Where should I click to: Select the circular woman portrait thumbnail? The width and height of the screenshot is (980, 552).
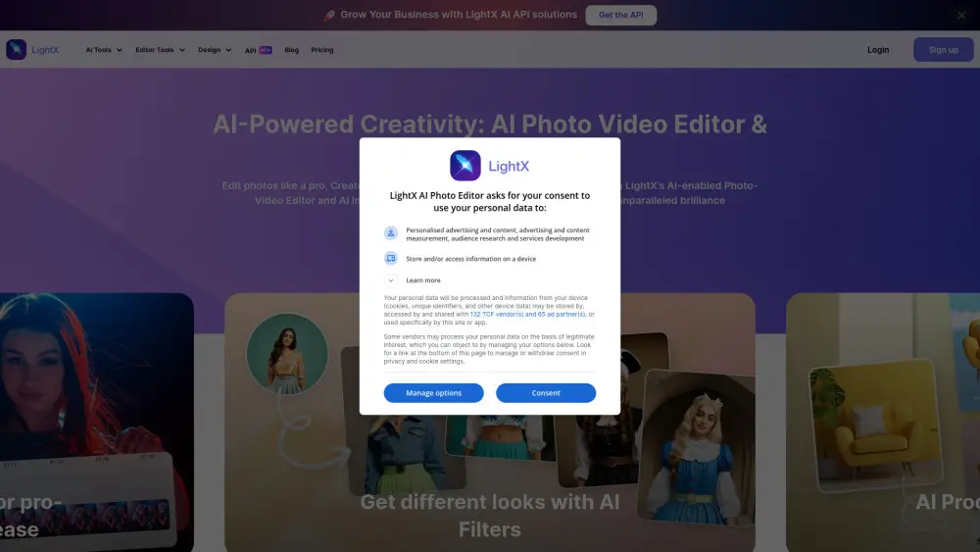(287, 354)
